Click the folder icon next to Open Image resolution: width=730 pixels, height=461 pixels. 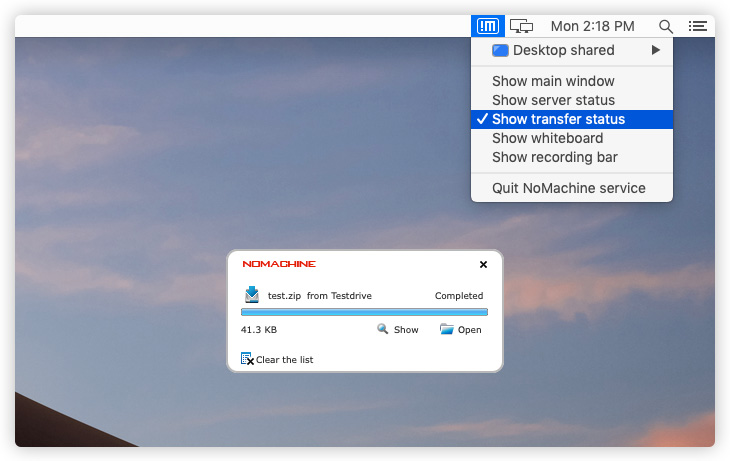446,329
